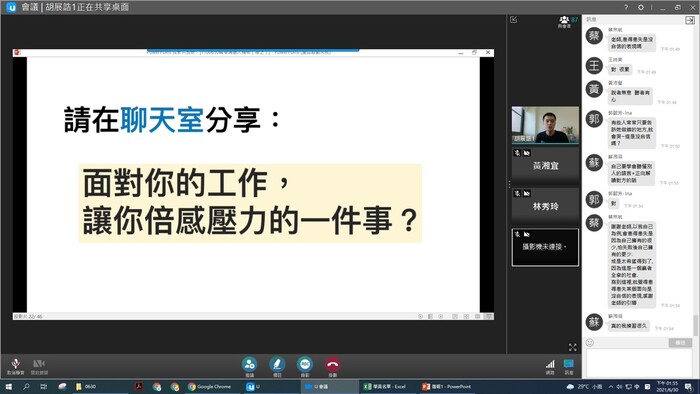Open the emoji smiley picker in chat
This screenshot has height=394, width=700.
590,342
